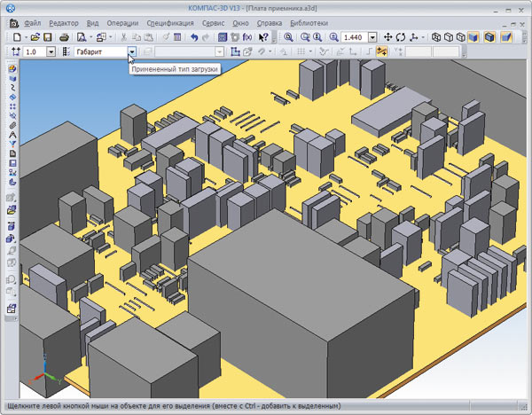
Task: Click the zoom magnifier beside the scale field
Action: [x=332, y=37]
